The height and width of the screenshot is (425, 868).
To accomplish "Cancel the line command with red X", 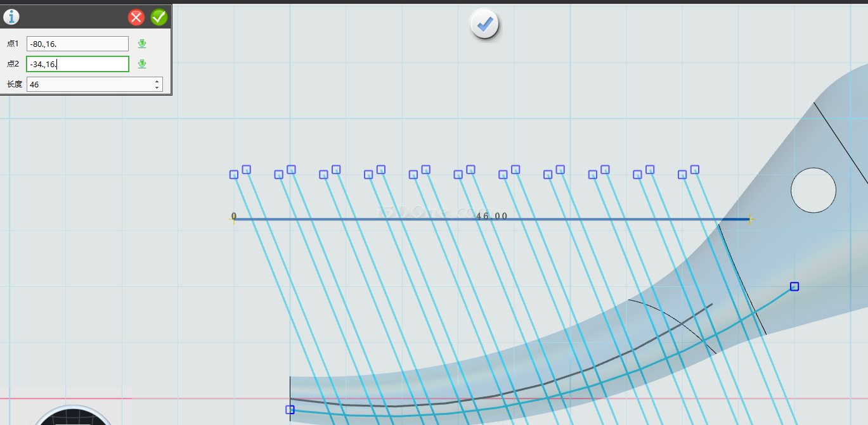I will (x=136, y=17).
